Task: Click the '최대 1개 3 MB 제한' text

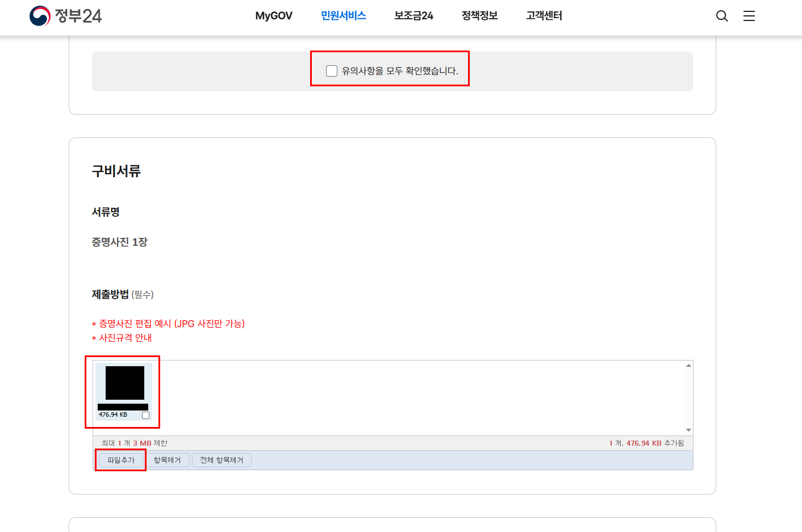Action: point(135,443)
